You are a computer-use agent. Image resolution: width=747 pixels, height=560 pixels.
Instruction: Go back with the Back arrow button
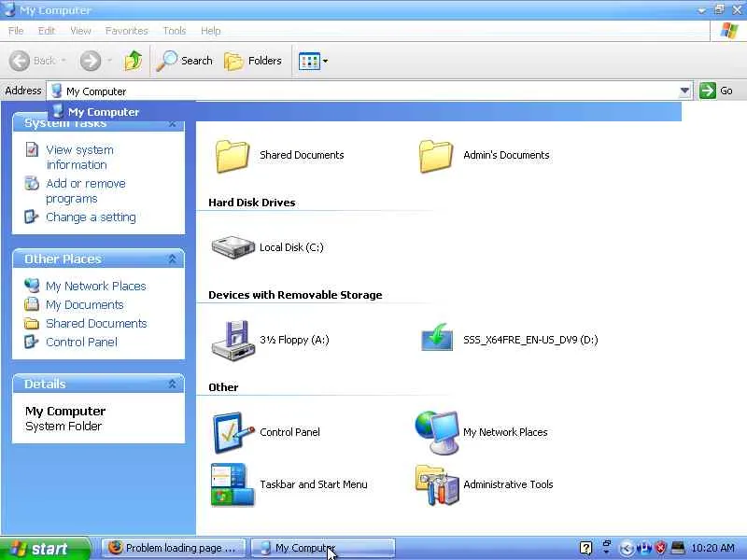[20, 61]
